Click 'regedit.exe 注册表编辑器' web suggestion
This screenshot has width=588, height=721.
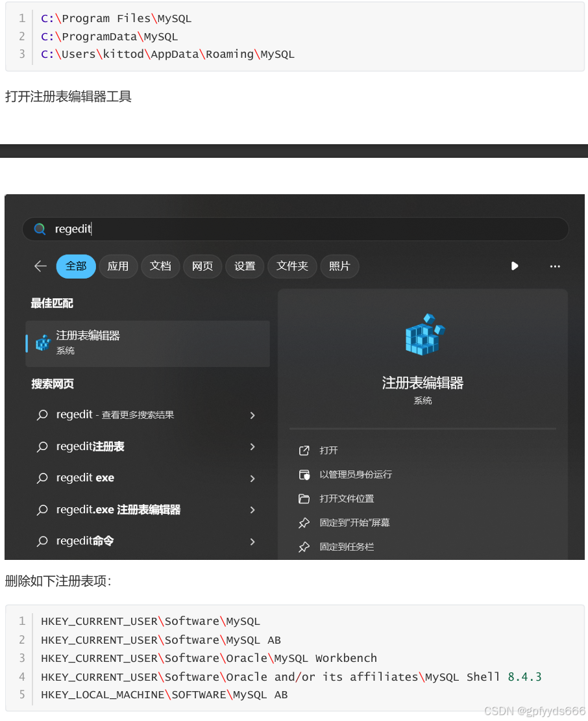point(118,509)
